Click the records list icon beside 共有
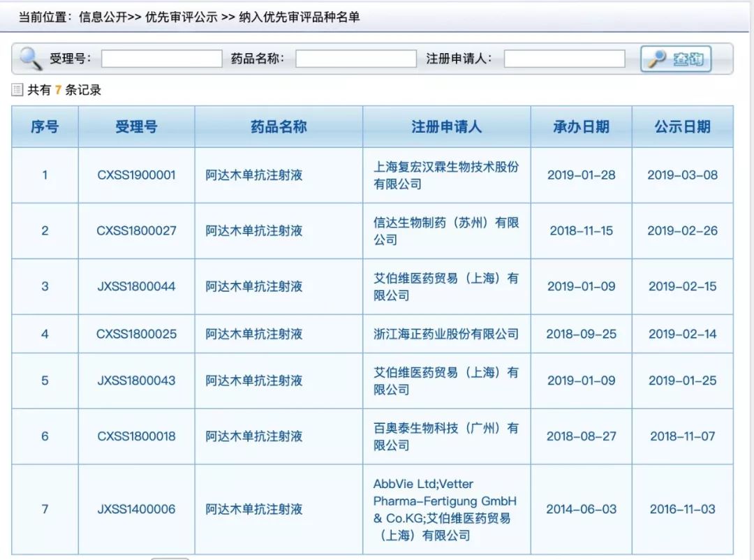Screen dimensions: 754x560 point(17,89)
